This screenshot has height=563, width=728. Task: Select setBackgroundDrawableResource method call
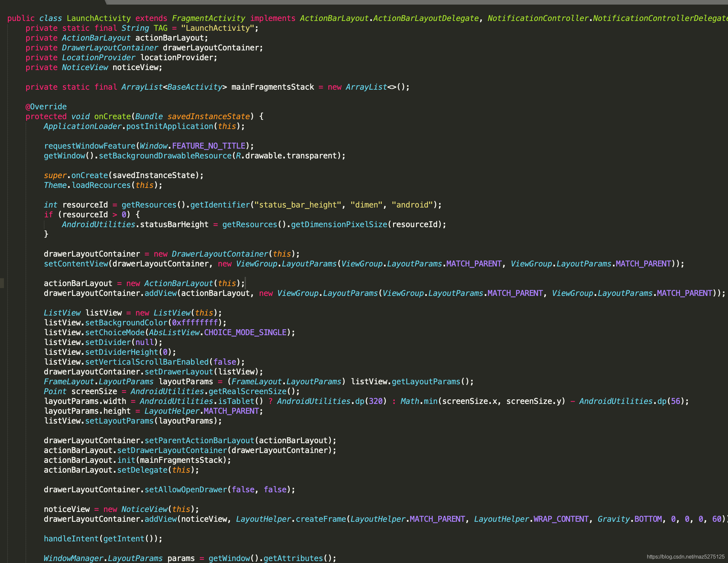tap(165, 156)
